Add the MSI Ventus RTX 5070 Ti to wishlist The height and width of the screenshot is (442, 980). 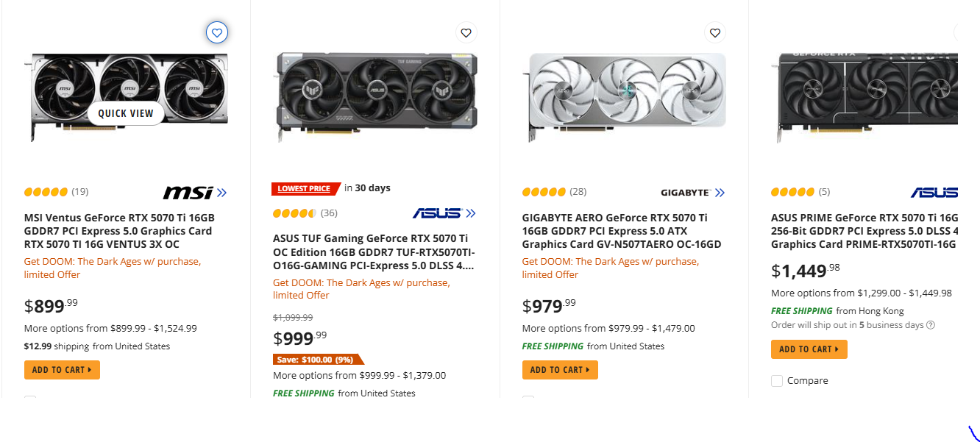(x=217, y=32)
